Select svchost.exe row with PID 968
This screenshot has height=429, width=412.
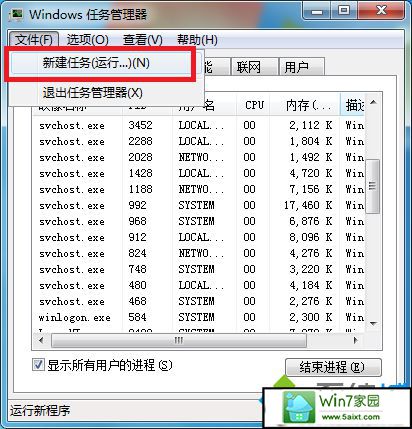click(x=200, y=221)
